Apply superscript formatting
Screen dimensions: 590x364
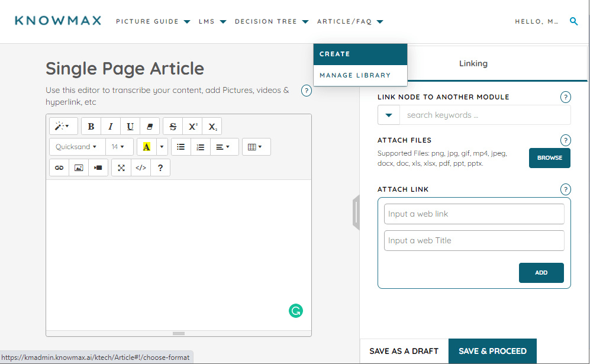coord(192,126)
